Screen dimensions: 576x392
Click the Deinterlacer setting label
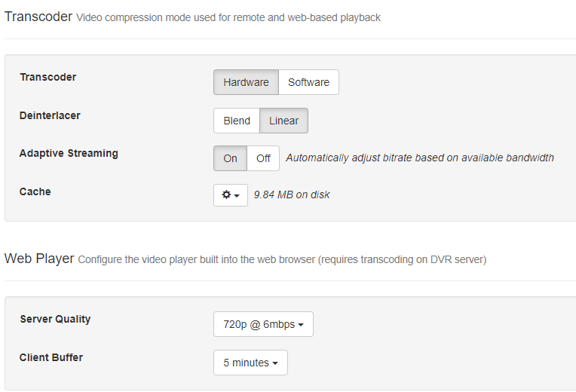click(50, 115)
